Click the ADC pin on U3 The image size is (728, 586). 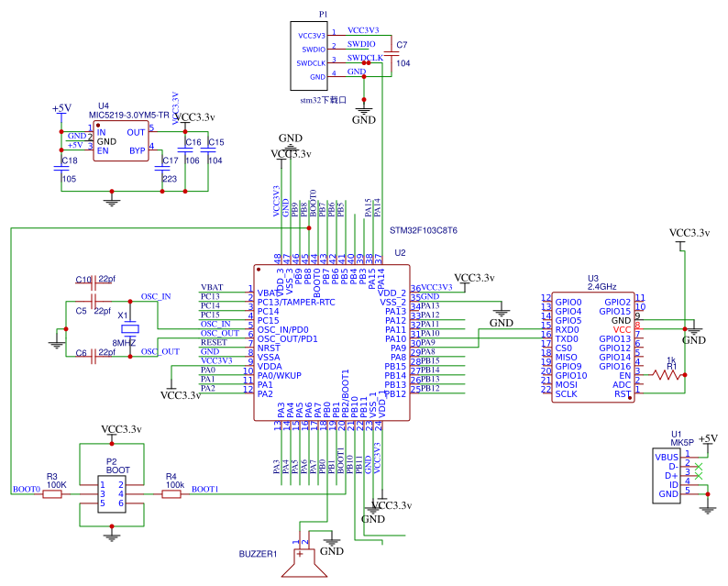(622, 384)
